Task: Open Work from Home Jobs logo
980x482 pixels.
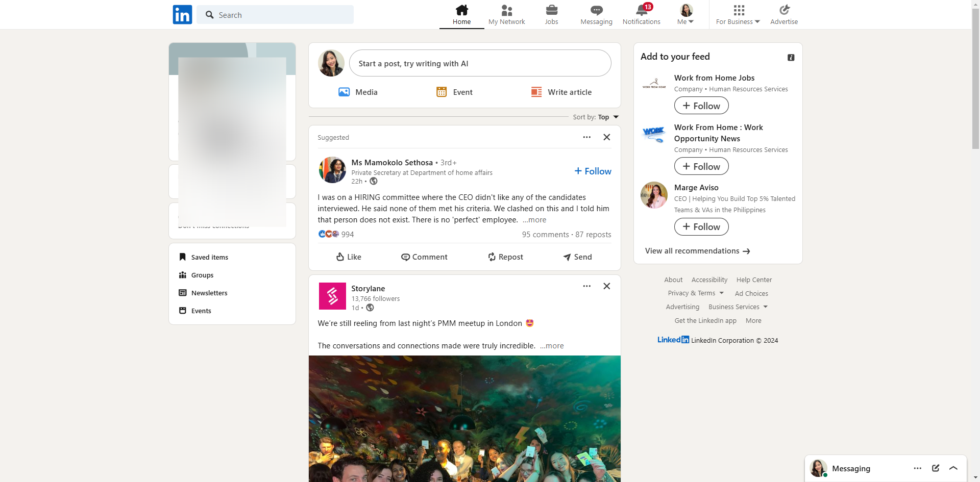Action: (x=654, y=84)
